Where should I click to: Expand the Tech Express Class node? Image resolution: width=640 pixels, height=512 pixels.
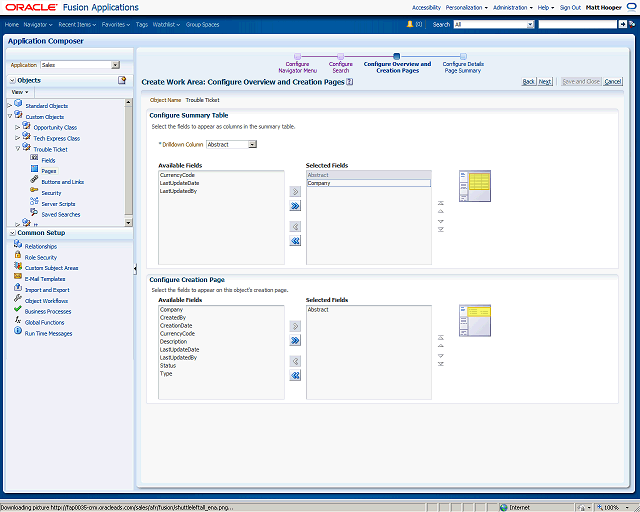(18, 138)
